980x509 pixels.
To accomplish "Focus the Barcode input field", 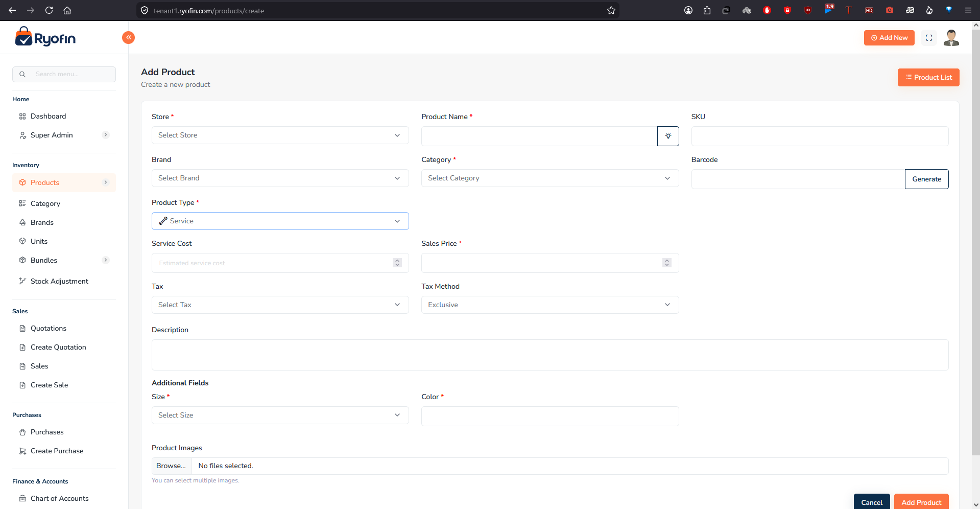I will pos(798,179).
